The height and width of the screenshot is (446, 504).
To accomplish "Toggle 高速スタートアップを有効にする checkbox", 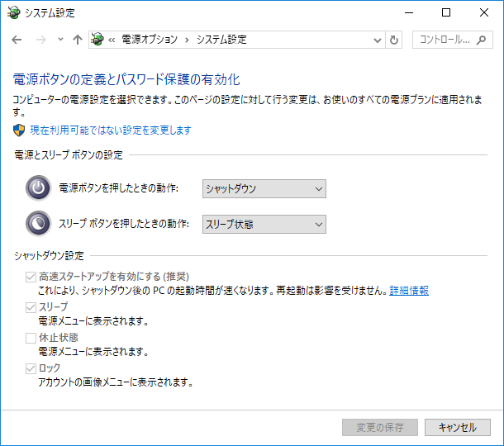I will pos(31,277).
